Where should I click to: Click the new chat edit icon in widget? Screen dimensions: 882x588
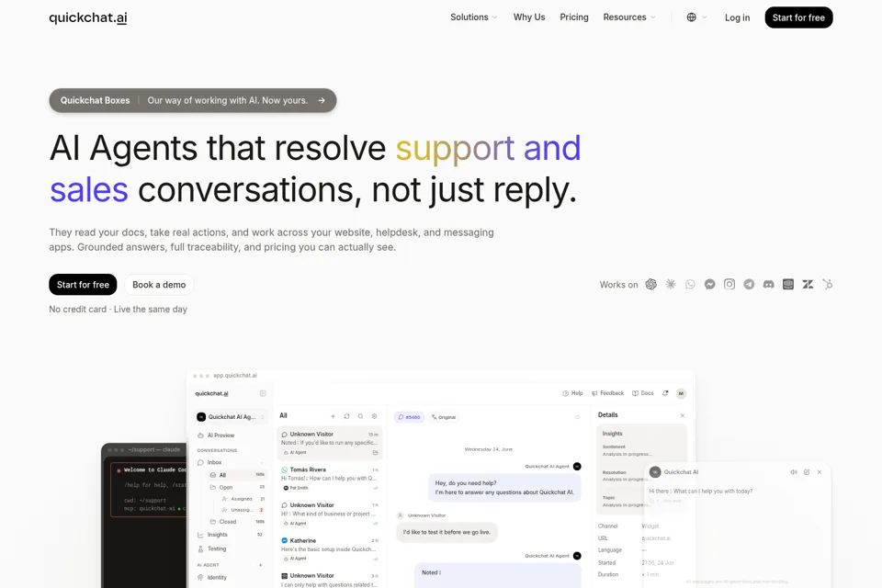point(807,472)
